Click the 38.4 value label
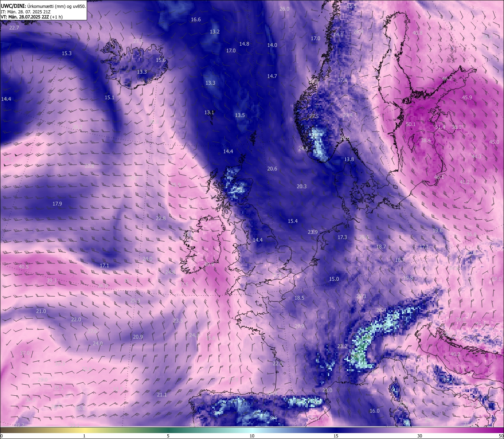 [x=426, y=140]
